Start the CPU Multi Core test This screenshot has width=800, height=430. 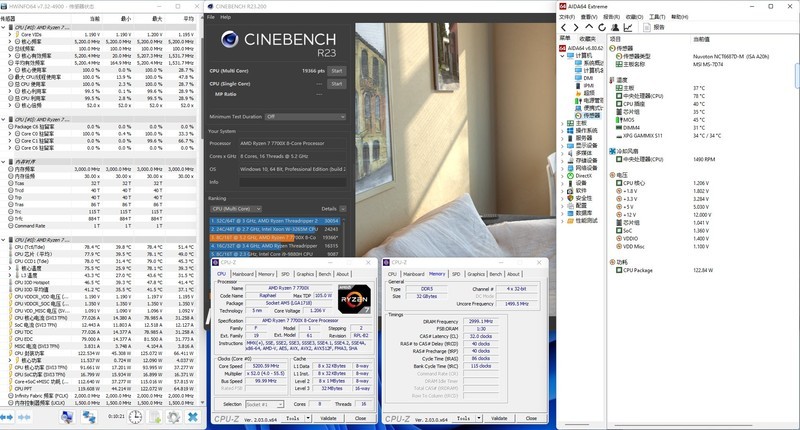[336, 71]
